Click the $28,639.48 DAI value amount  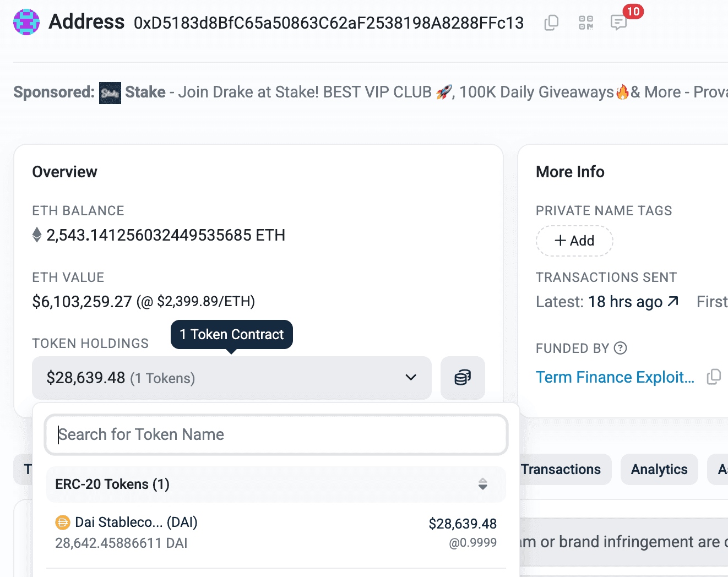[x=463, y=524]
